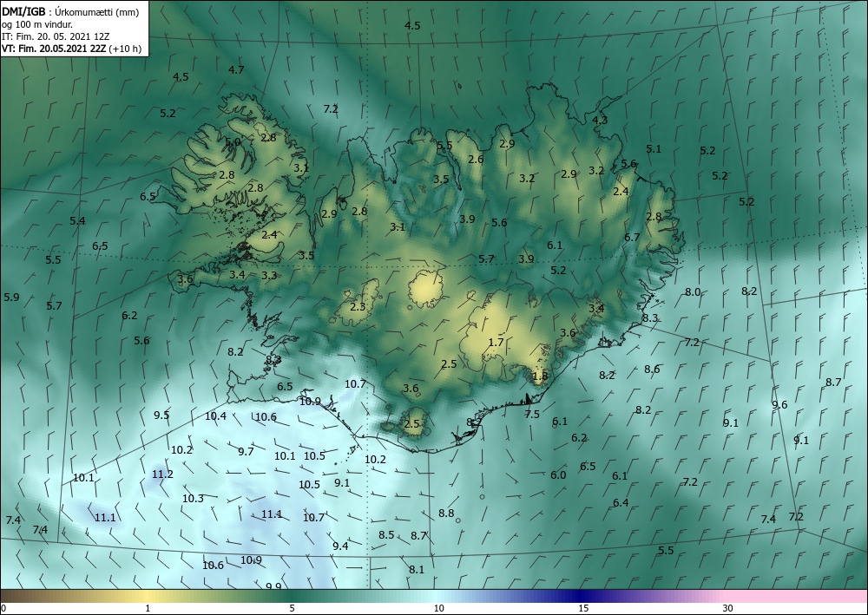
Task: Click the map value 6.4
Action: pos(621,503)
